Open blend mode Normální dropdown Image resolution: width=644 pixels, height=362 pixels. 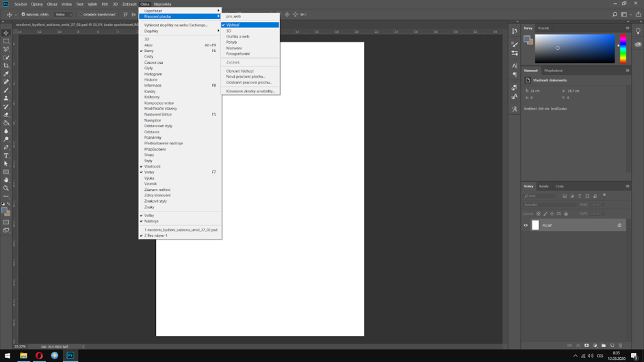pos(550,205)
